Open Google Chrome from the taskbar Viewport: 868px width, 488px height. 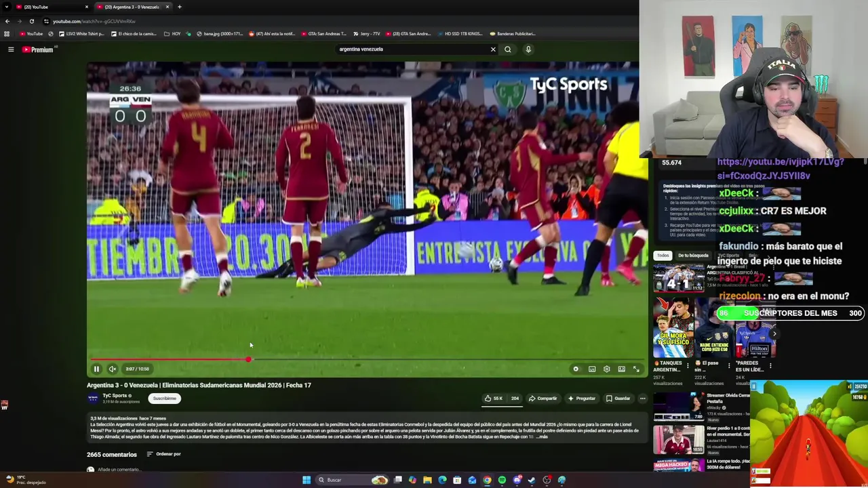pyautogui.click(x=487, y=480)
